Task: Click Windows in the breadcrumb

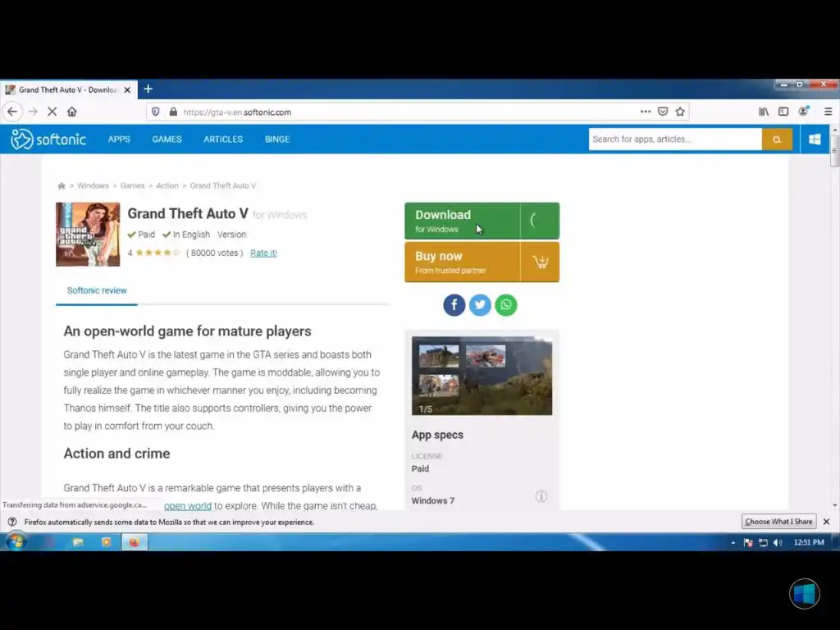Action: (93, 186)
